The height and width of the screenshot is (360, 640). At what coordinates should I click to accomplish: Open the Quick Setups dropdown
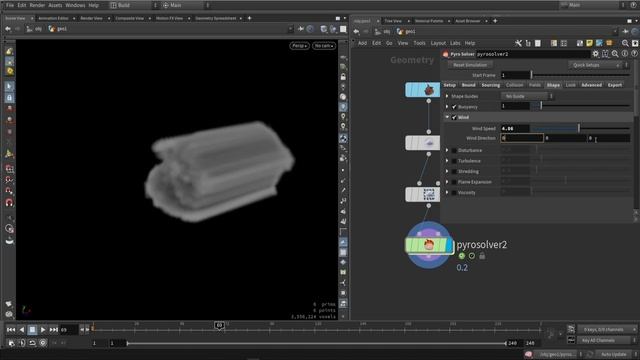click(598, 65)
